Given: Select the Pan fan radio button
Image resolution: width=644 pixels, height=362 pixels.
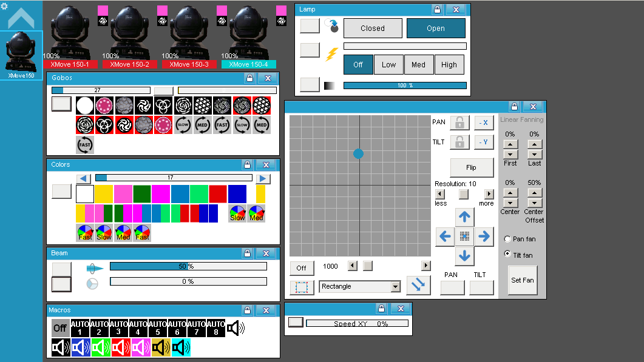Looking at the screenshot, I should [507, 239].
